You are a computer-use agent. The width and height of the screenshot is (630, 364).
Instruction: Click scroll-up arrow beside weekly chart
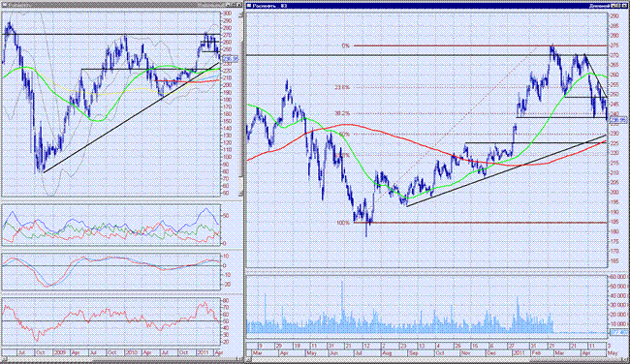[241, 14]
